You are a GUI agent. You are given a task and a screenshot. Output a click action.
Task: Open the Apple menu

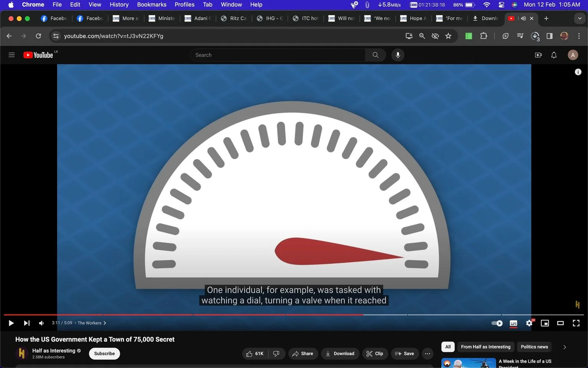coord(11,5)
